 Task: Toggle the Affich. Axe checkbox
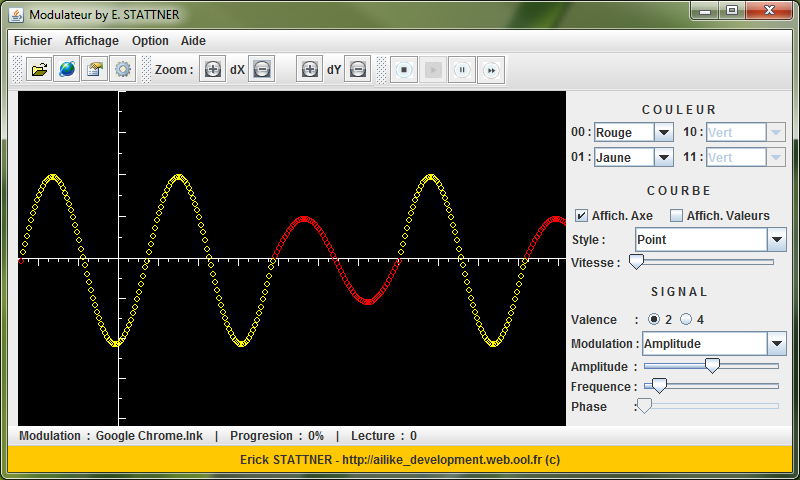point(581,216)
